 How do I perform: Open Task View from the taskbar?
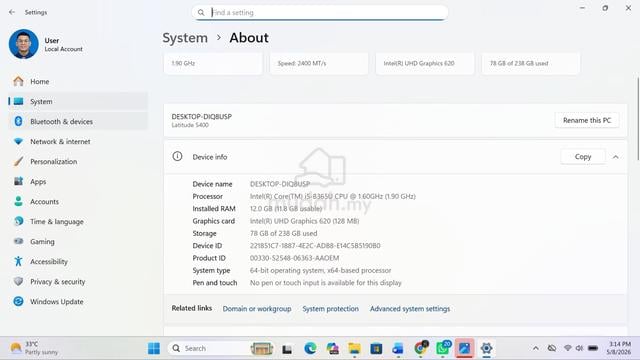tap(287, 349)
